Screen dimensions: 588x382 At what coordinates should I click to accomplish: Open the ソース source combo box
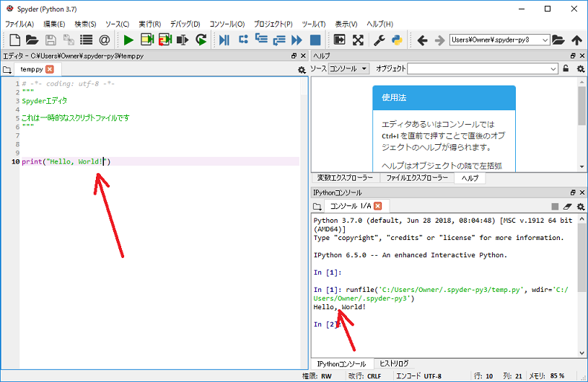coord(348,68)
